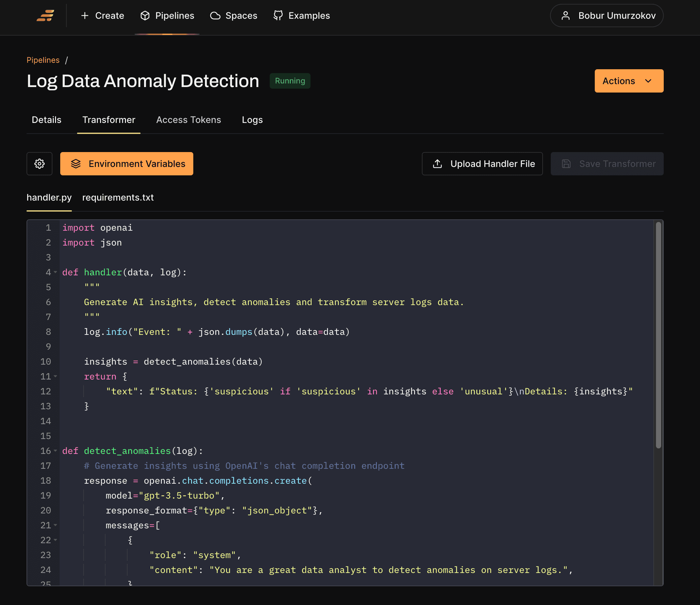Click the layers icon on Environment Variables
This screenshot has height=605, width=700.
tap(76, 164)
